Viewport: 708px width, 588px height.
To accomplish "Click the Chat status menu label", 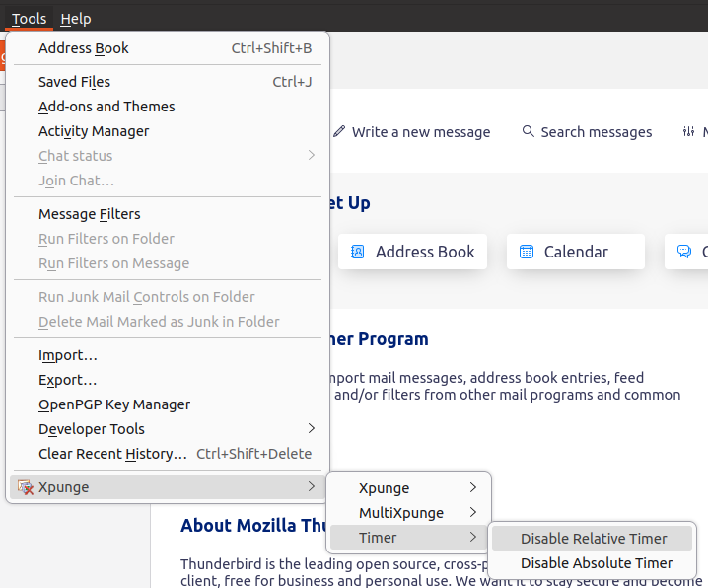I will 75,156.
